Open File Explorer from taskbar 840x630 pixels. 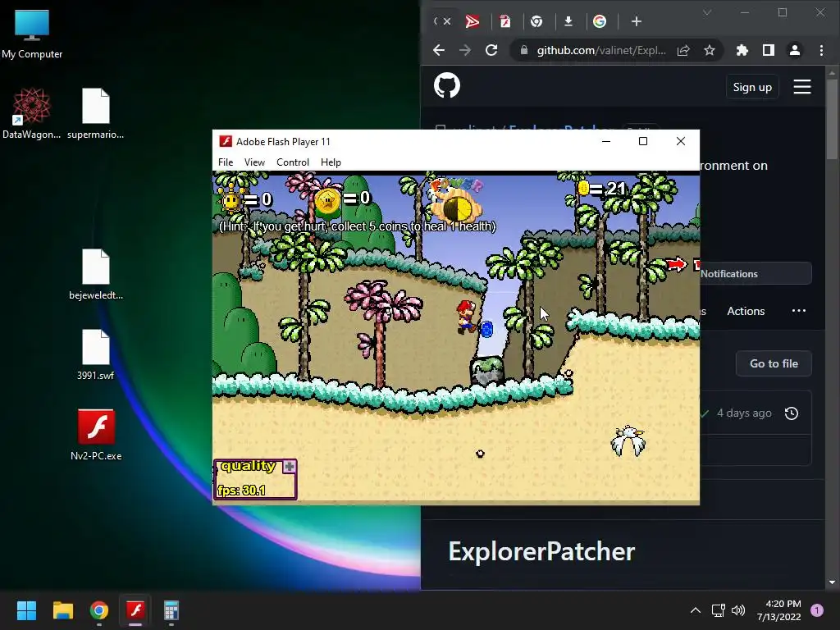(62, 610)
